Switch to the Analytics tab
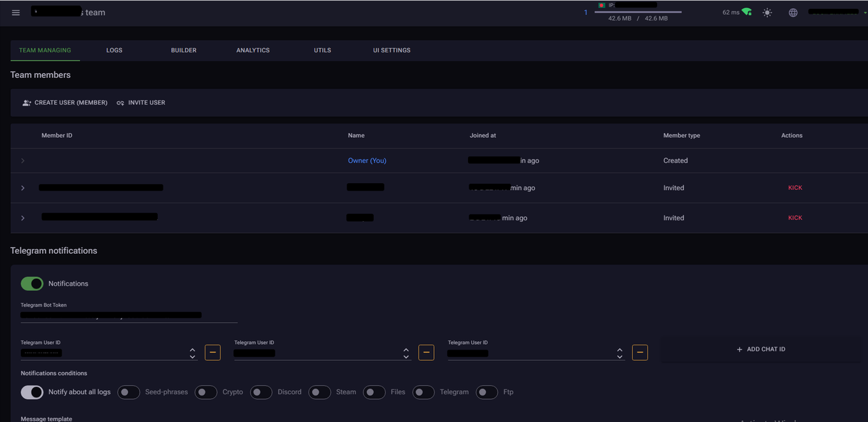The width and height of the screenshot is (868, 422). [253, 50]
